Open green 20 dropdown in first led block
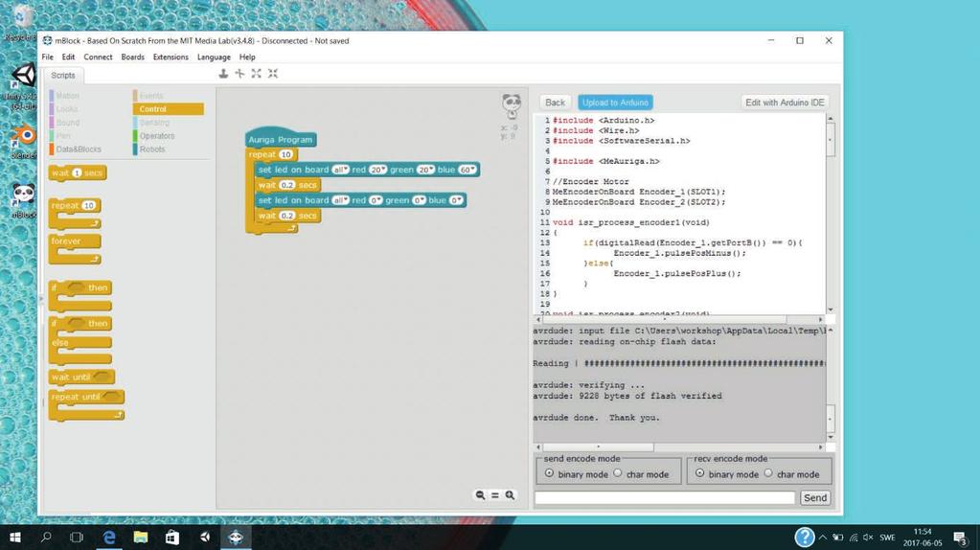This screenshot has height=550, width=980. click(425, 170)
